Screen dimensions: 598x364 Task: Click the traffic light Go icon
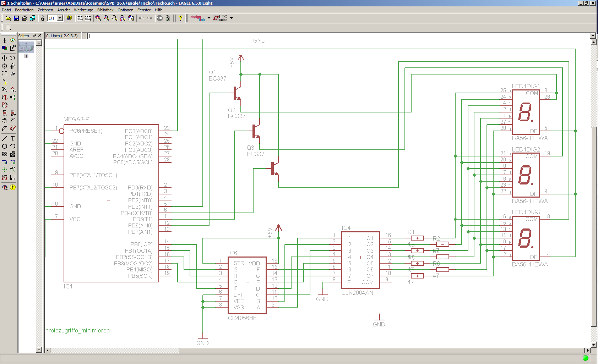168,18
